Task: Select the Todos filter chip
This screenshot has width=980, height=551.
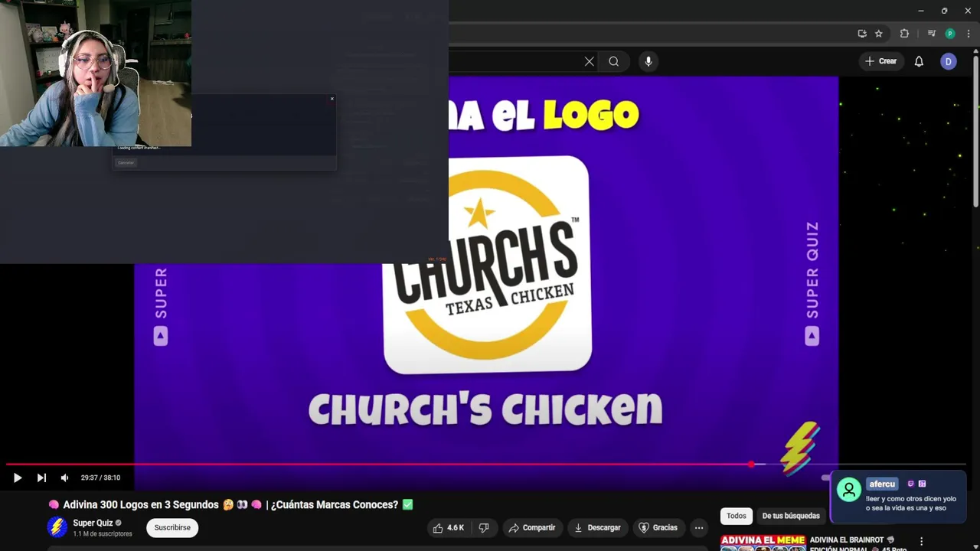Action: (737, 516)
